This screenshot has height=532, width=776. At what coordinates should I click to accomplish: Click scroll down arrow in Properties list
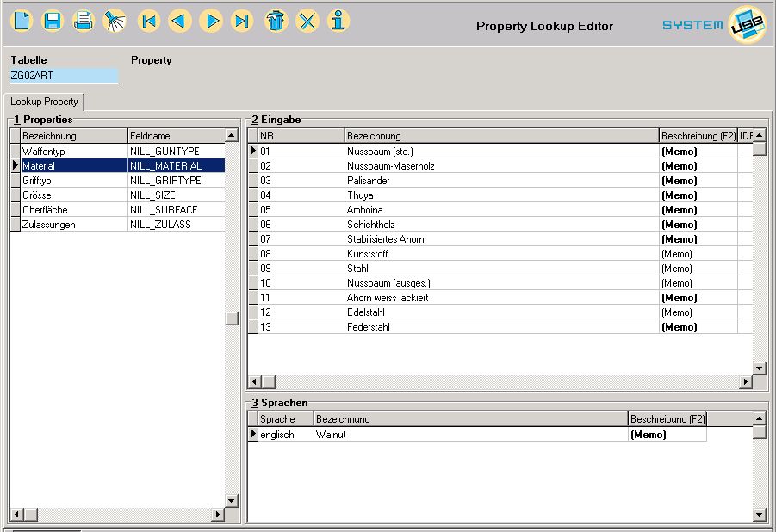coord(232,501)
